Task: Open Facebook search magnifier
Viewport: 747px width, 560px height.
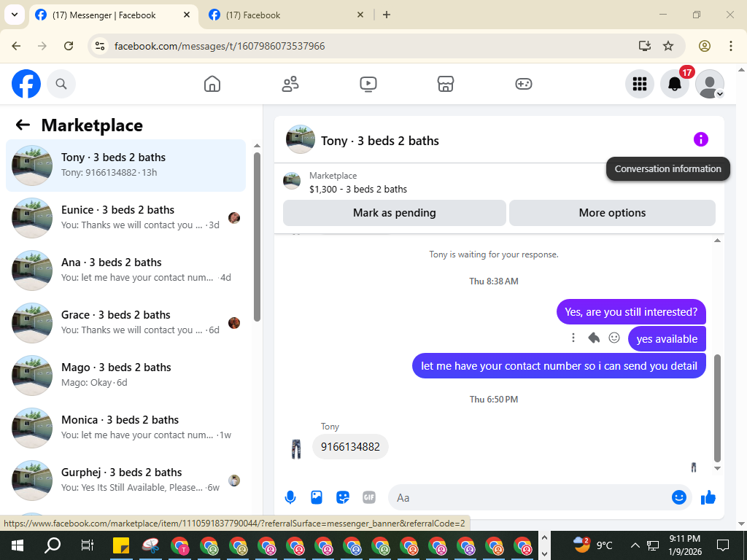Action: pos(61,84)
